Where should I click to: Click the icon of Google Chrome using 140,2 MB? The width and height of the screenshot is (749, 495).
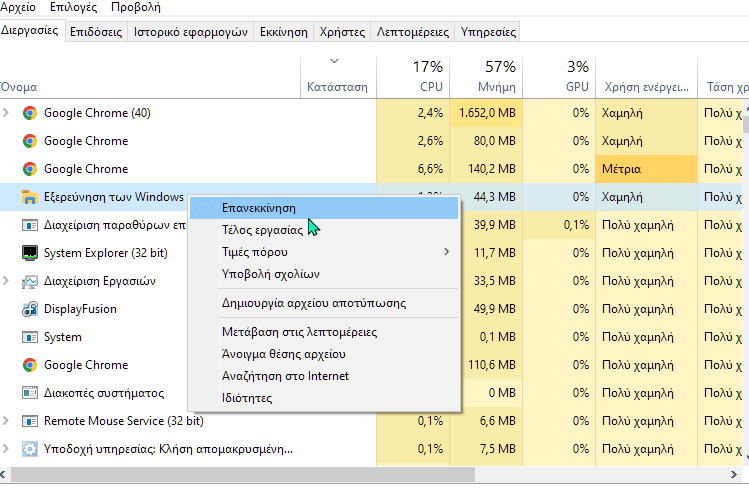click(x=30, y=169)
